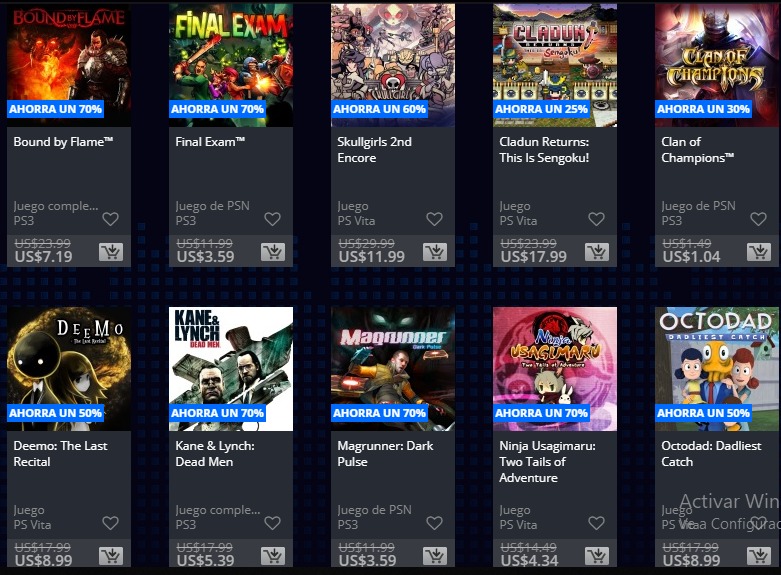This screenshot has height=575, width=781.
Task: Open the Deemo cover art thumbnail
Action: [69, 369]
